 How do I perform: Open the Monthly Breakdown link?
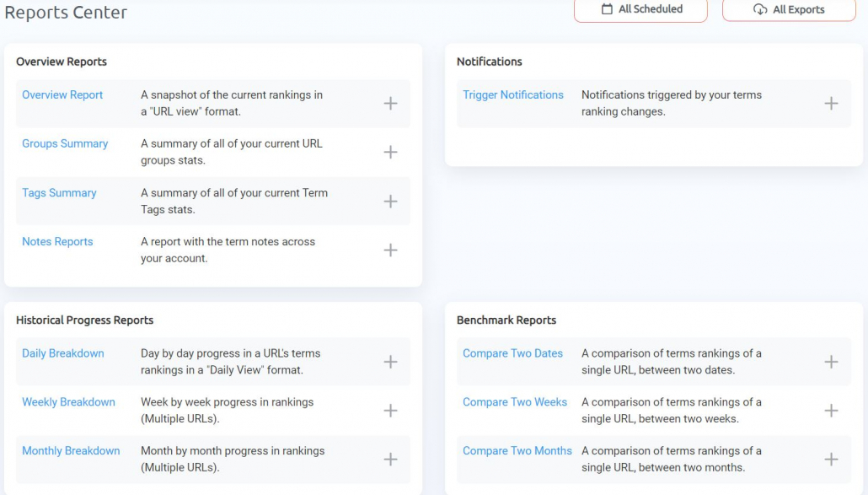point(71,450)
